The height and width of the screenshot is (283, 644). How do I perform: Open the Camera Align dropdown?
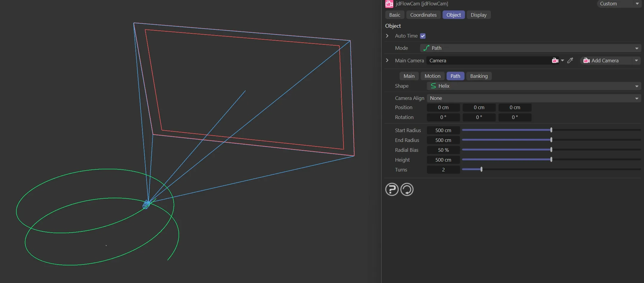533,98
